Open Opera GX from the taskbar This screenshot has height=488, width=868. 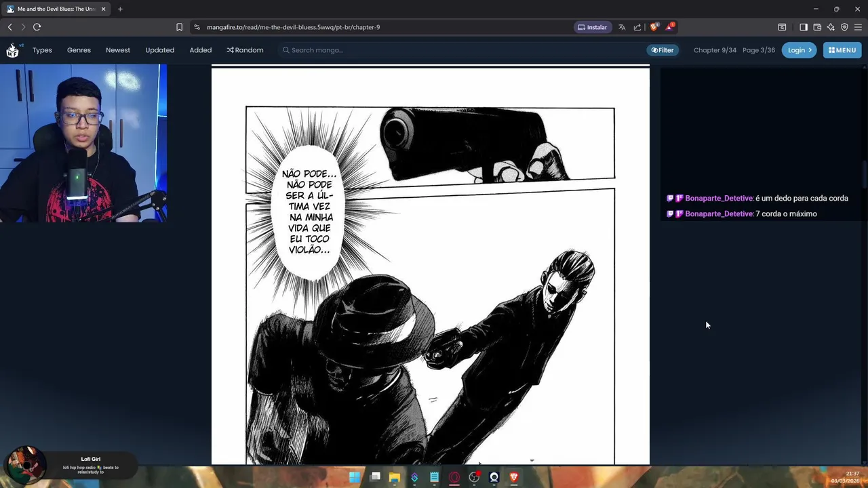tap(454, 477)
